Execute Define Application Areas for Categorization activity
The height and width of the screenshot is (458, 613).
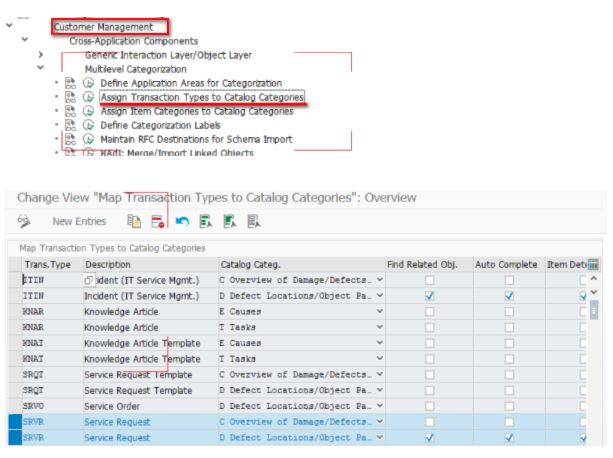(x=88, y=83)
